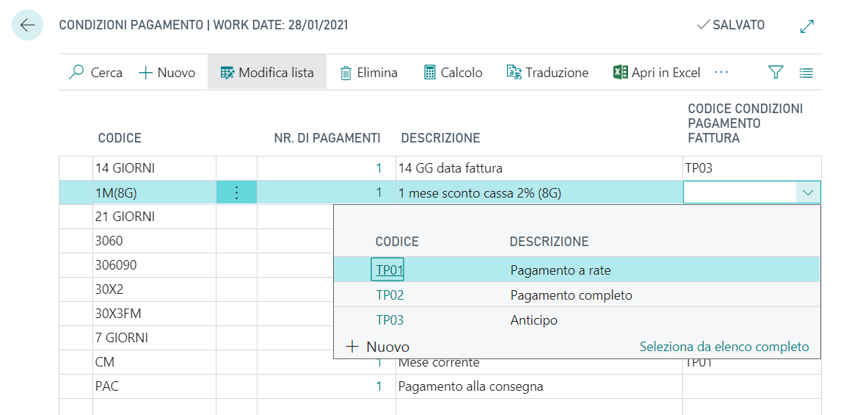Select TP01 code link in the dropdown
The width and height of the screenshot is (868, 415).
(390, 270)
